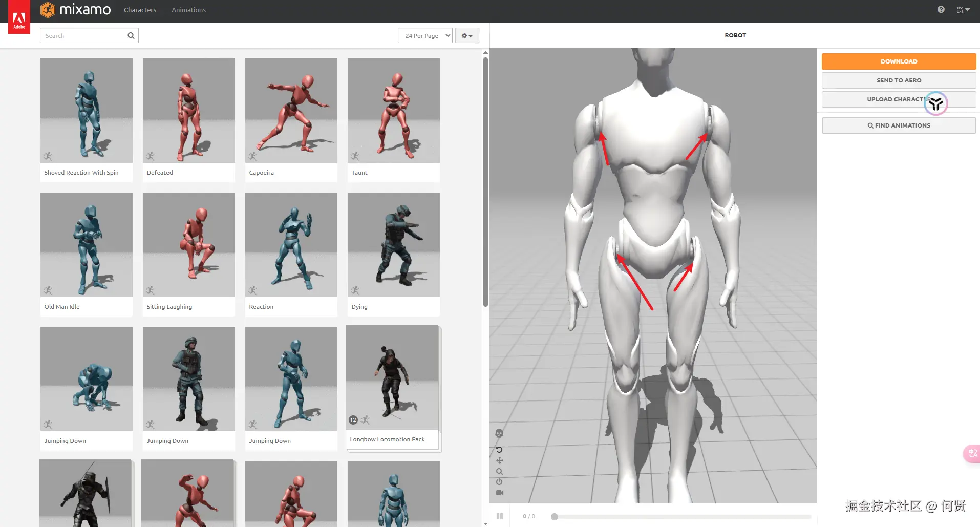Open the gear settings dropdown
The image size is (980, 527).
point(467,35)
